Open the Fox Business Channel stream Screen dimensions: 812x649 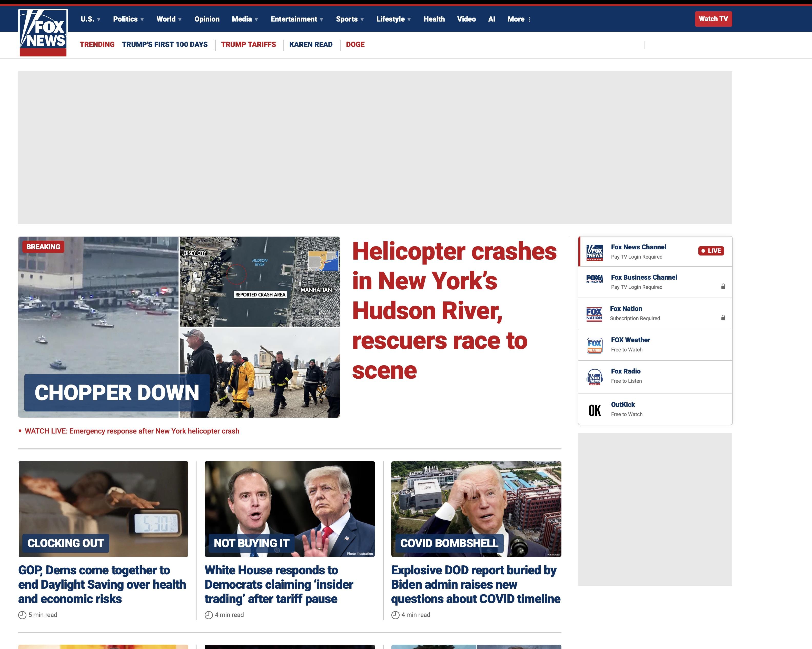pyautogui.click(x=655, y=282)
